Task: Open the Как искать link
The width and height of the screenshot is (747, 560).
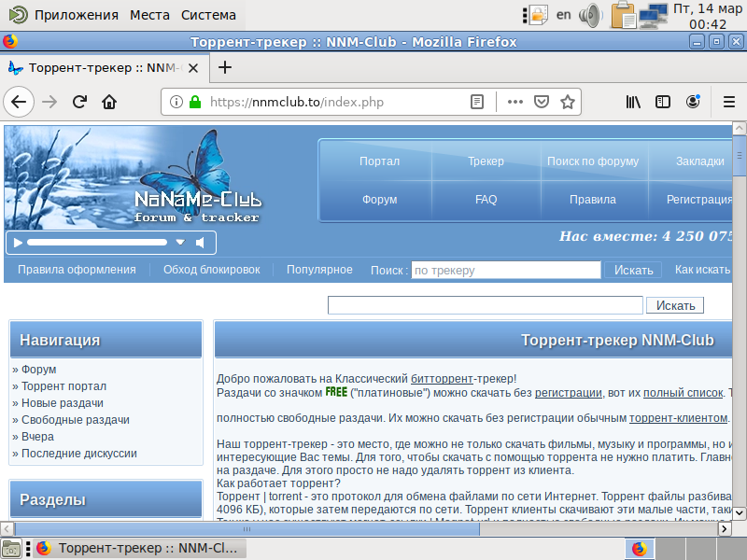Action: (703, 270)
